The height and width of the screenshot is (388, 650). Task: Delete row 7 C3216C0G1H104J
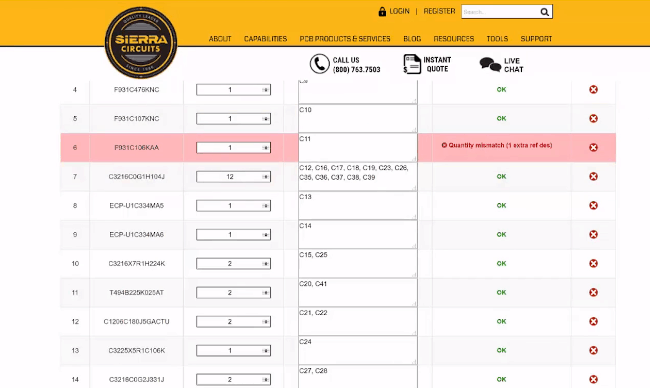click(593, 177)
